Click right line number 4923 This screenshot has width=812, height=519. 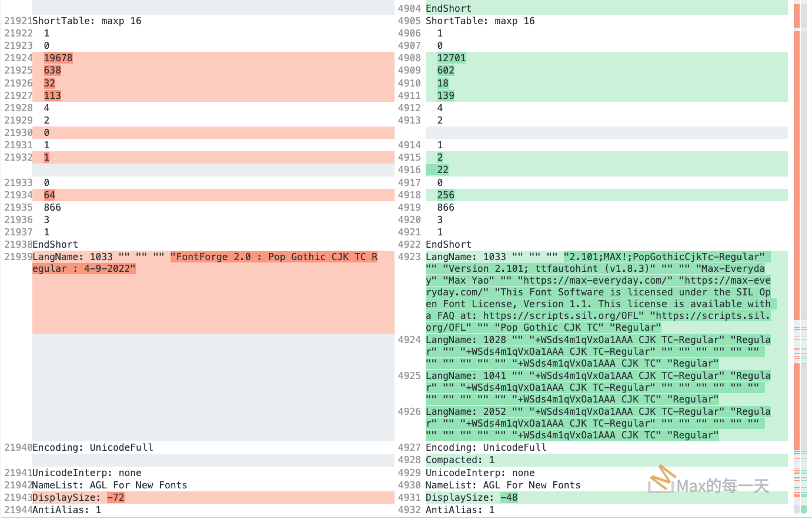pyautogui.click(x=409, y=257)
